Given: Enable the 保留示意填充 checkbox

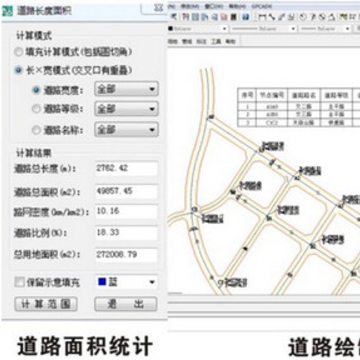Looking at the screenshot, I should [x=19, y=282].
